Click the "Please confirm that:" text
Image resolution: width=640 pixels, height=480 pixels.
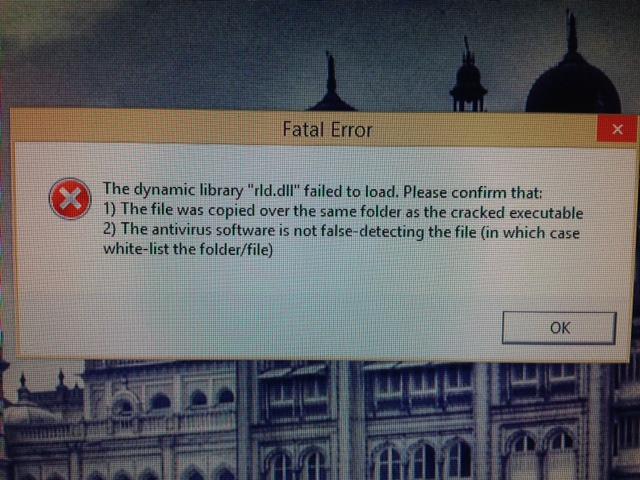(x=473, y=192)
